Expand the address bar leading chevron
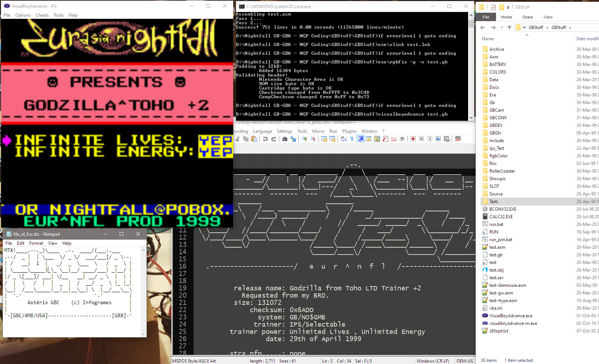Viewport: 599px width, 364px height. pyautogui.click(x=524, y=28)
